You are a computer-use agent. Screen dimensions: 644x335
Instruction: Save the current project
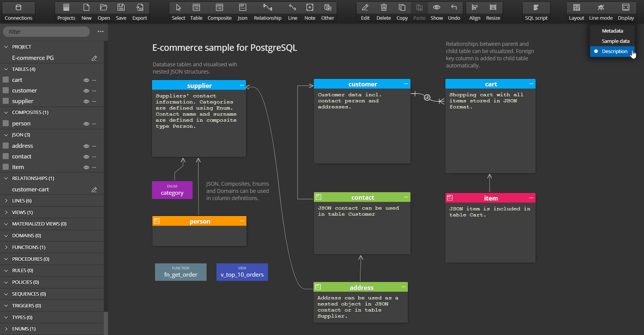pos(121,12)
